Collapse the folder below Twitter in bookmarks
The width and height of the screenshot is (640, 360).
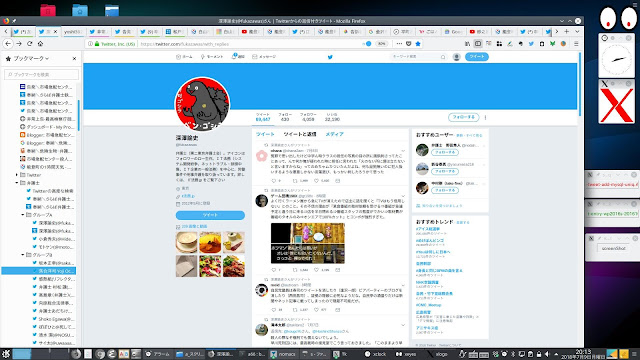point(17,183)
